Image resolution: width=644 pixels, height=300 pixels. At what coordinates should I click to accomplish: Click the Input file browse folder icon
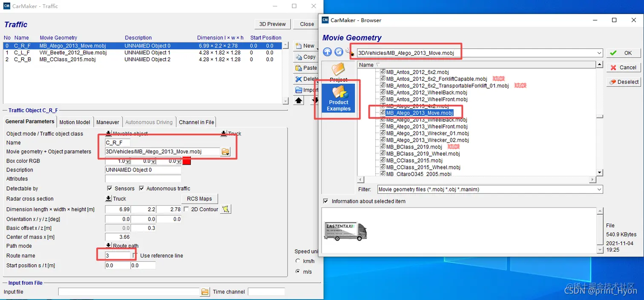pyautogui.click(x=205, y=292)
